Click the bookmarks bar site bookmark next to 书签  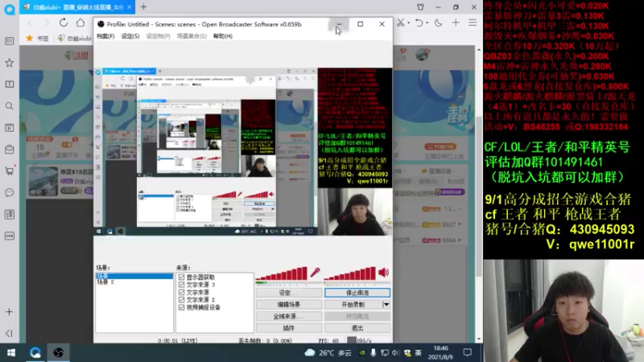click(x=74, y=38)
